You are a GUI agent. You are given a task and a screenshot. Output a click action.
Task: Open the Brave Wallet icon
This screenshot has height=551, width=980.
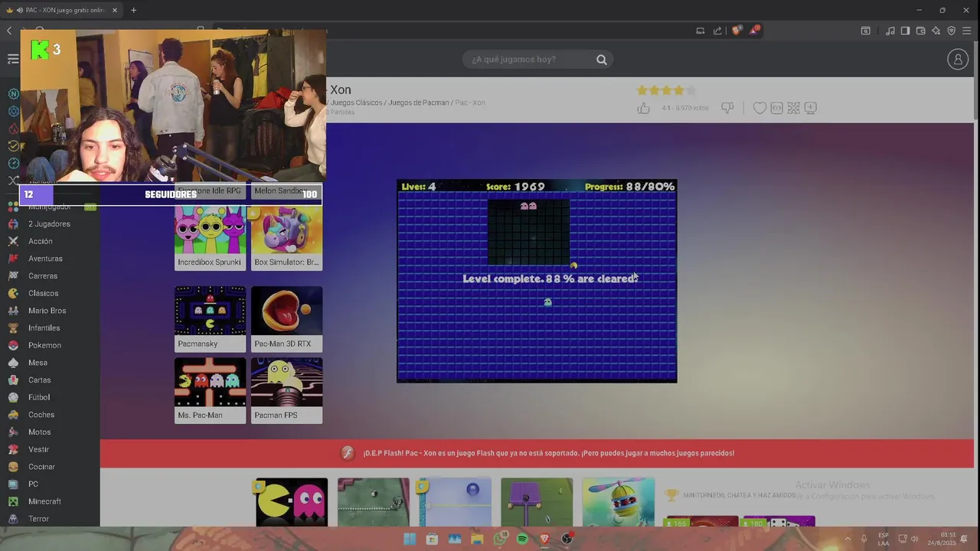(920, 31)
